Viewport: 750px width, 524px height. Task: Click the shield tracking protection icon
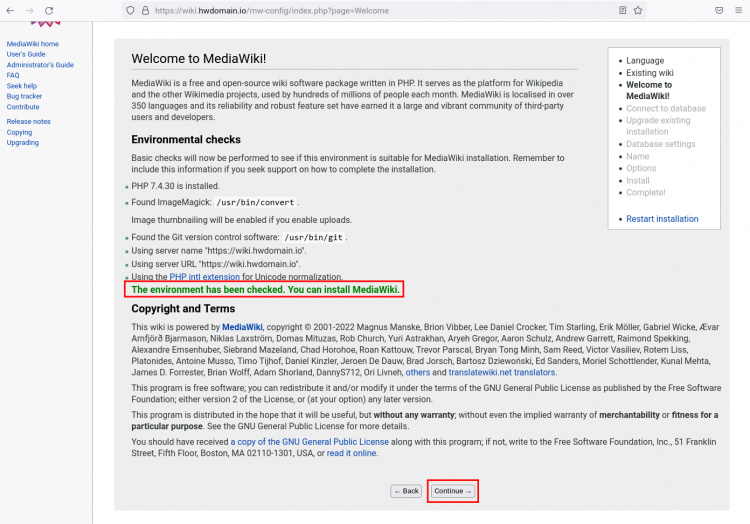[129, 10]
